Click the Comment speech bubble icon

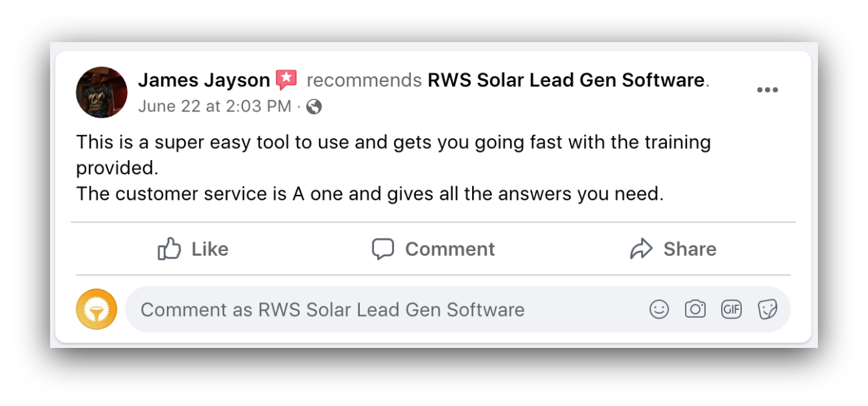383,248
